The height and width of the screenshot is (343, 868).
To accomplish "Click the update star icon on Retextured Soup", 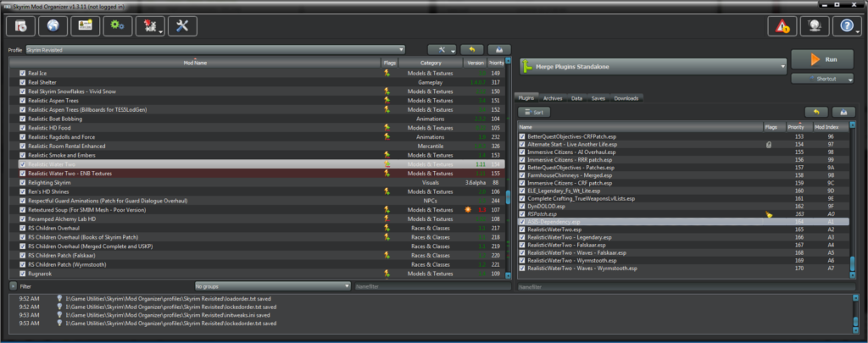I will (468, 210).
